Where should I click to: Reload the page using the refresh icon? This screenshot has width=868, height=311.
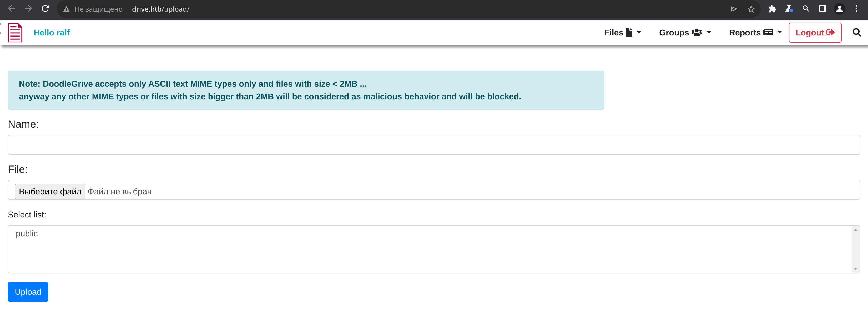[x=46, y=9]
